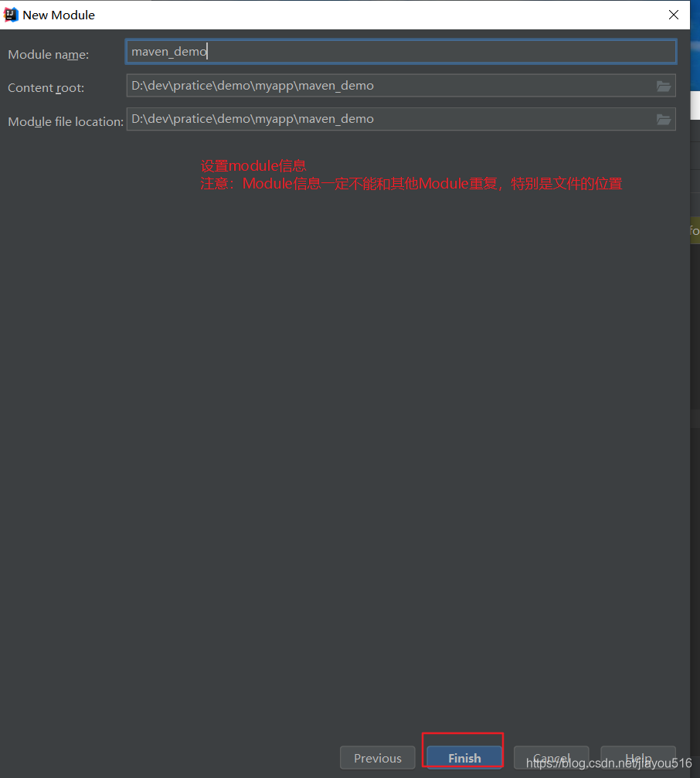The width and height of the screenshot is (700, 778).
Task: Click the Content root label
Action: 46,88
